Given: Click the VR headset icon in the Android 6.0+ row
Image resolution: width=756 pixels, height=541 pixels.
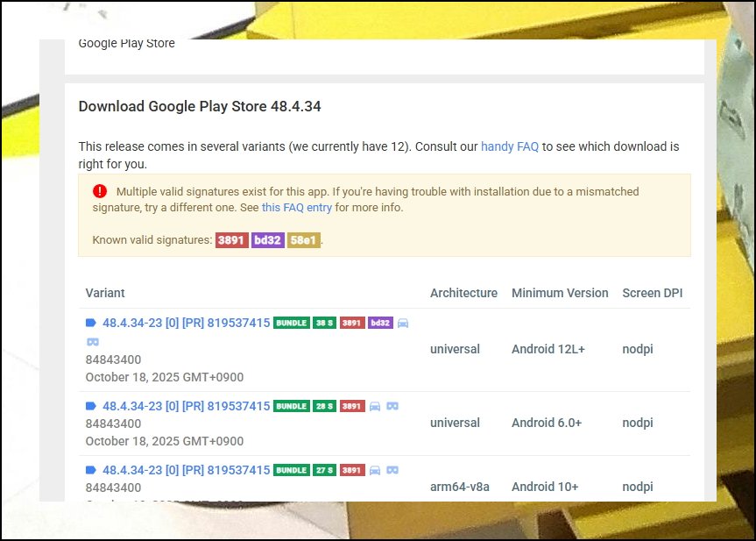Looking at the screenshot, I should coord(392,406).
